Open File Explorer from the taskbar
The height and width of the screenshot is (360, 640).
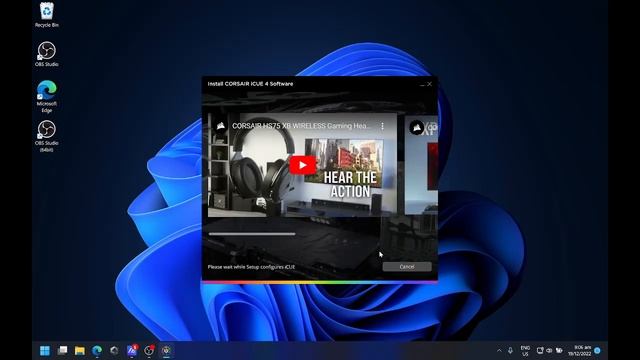(x=80, y=351)
